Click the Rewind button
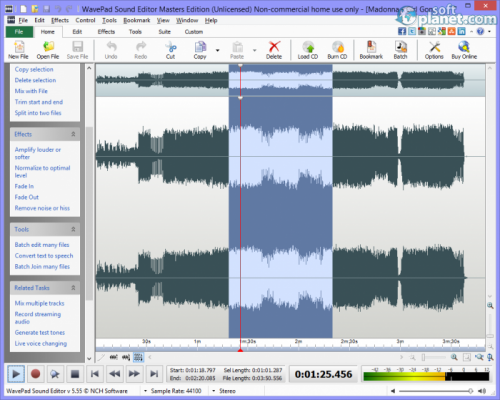Viewport: 500px width, 400px height. point(114,374)
